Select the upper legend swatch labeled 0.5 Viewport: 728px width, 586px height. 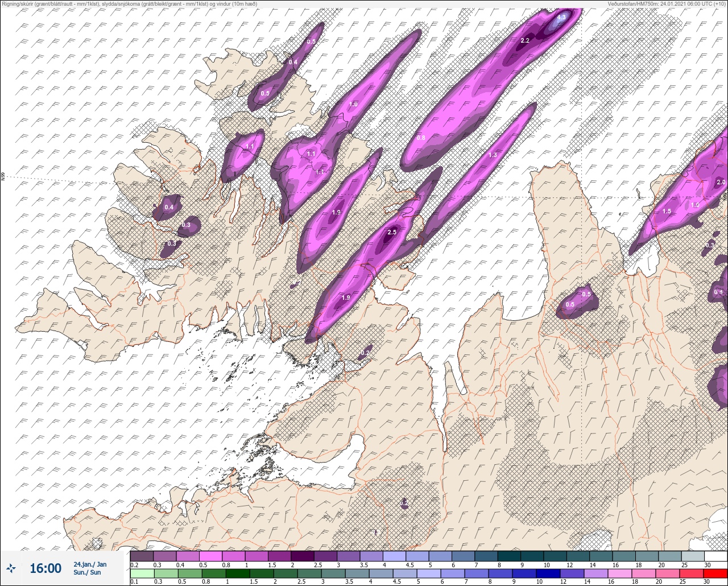(210, 556)
